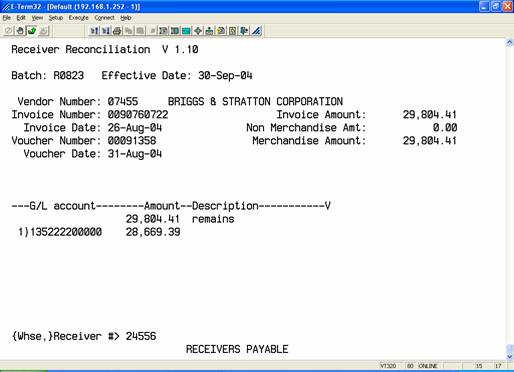Viewport: 514px width, 372px height.
Task: Click the blue diagonal pen icon
Action: (256, 31)
